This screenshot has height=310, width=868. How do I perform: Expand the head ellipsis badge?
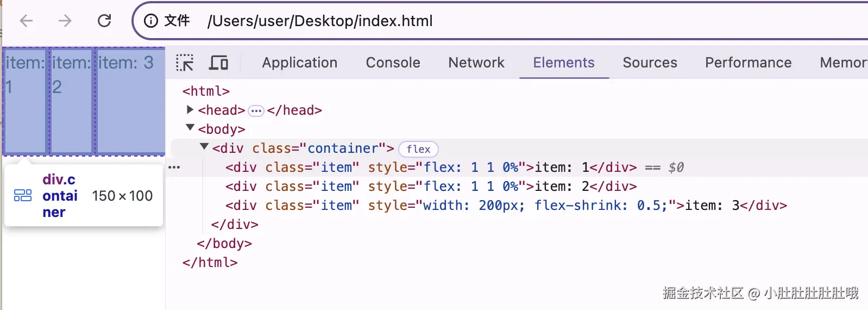[256, 111]
